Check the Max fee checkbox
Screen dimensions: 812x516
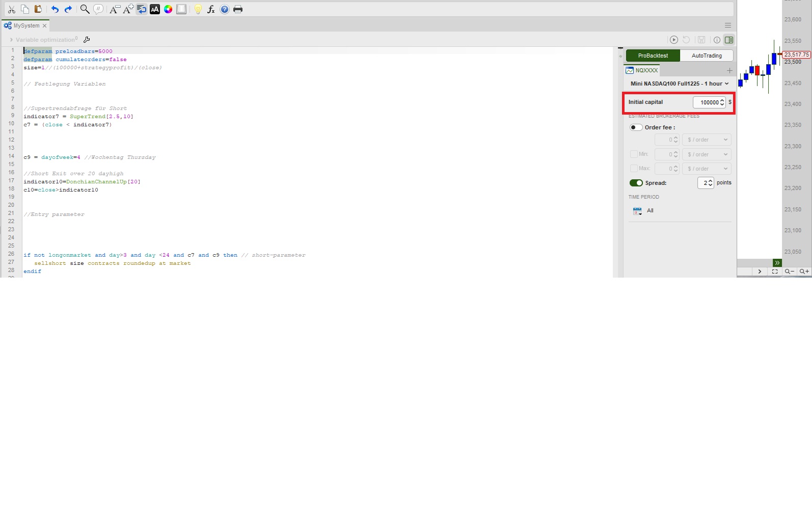pos(634,168)
